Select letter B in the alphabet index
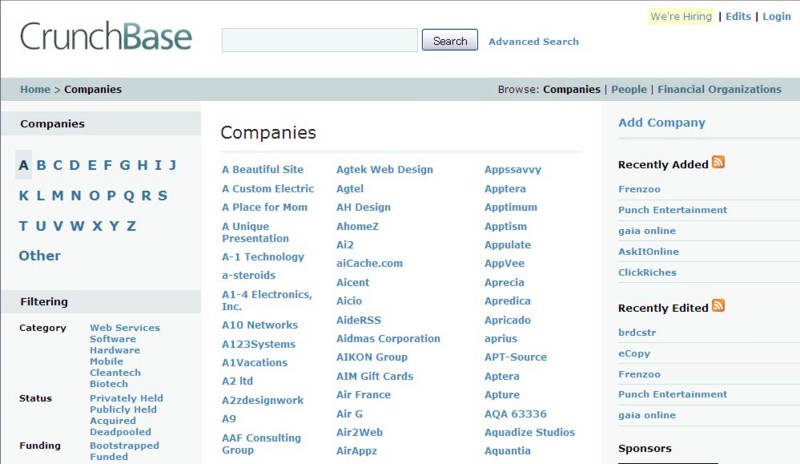 tap(41, 165)
